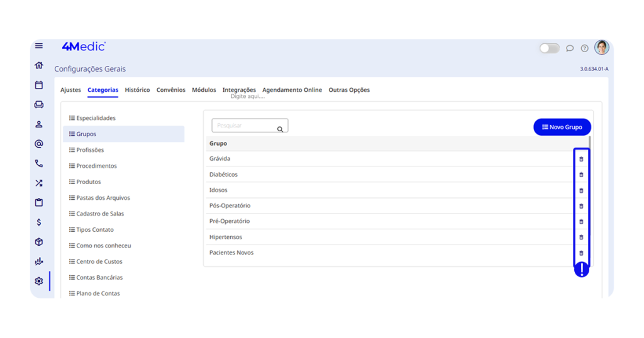Click the settings gear in the sidebar
644x338 pixels.
[x=39, y=281]
